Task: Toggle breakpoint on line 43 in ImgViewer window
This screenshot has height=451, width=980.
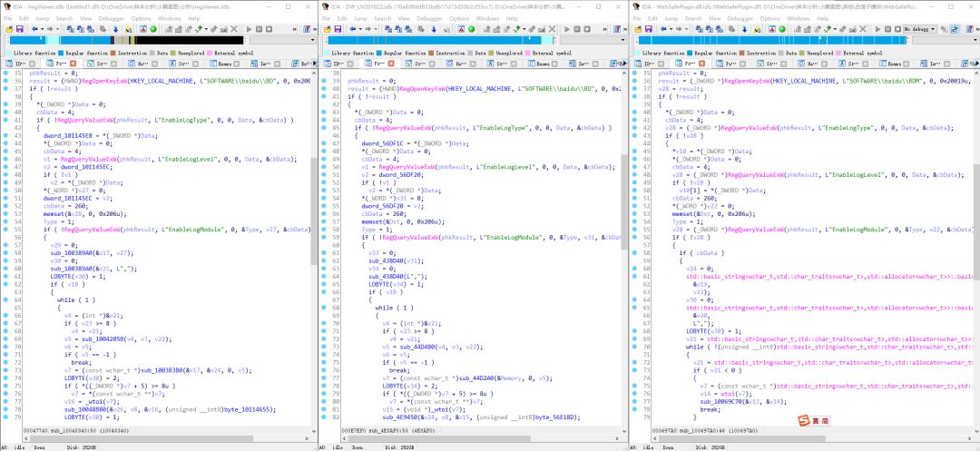Action: coord(5,135)
